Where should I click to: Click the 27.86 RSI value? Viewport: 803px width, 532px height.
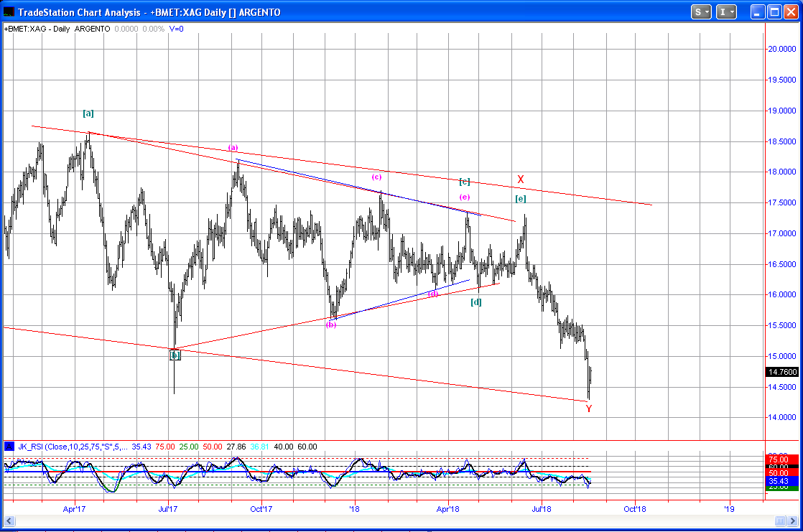(x=236, y=447)
